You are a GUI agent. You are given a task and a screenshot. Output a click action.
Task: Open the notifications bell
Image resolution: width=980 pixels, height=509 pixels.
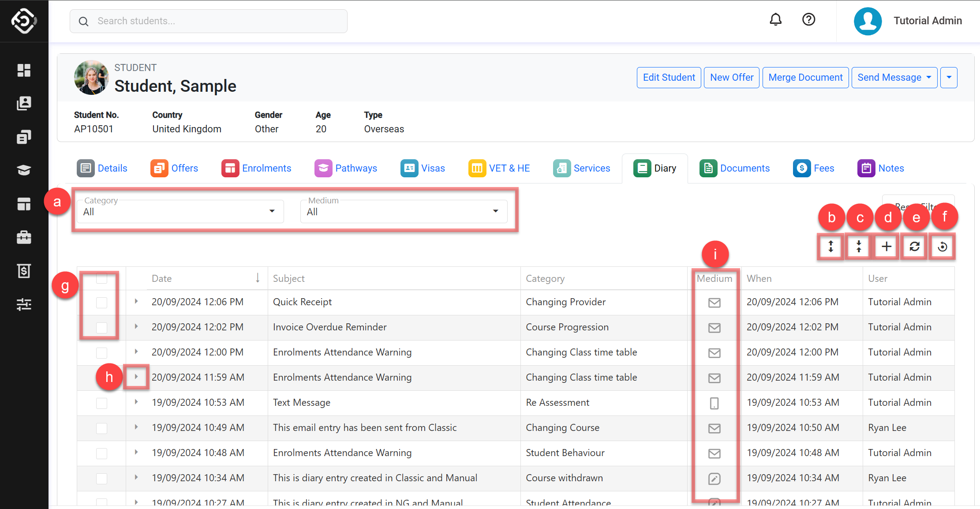pyautogui.click(x=775, y=20)
